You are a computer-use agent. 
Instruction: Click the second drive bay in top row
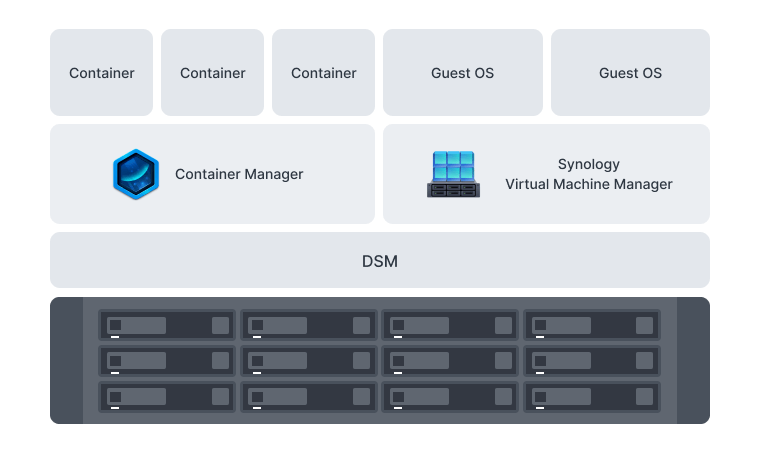click(x=308, y=325)
